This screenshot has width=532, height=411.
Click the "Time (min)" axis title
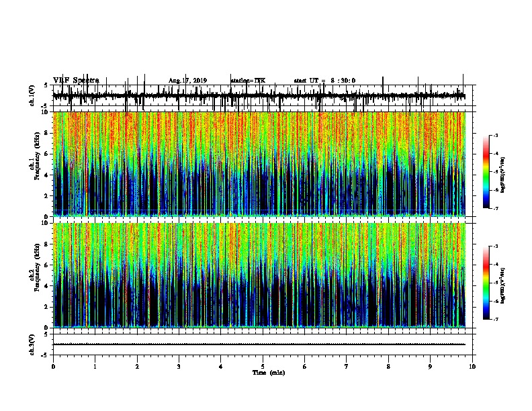click(269, 373)
